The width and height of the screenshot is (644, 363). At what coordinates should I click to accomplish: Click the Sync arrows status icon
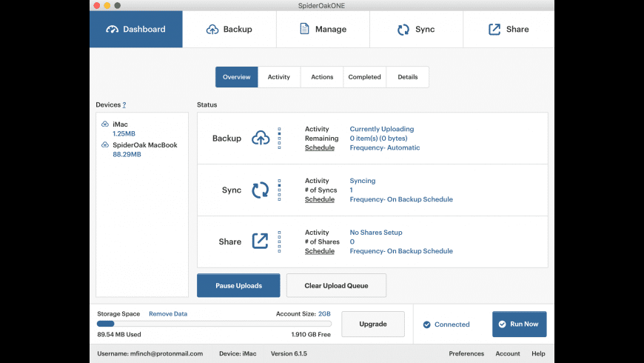(260, 190)
